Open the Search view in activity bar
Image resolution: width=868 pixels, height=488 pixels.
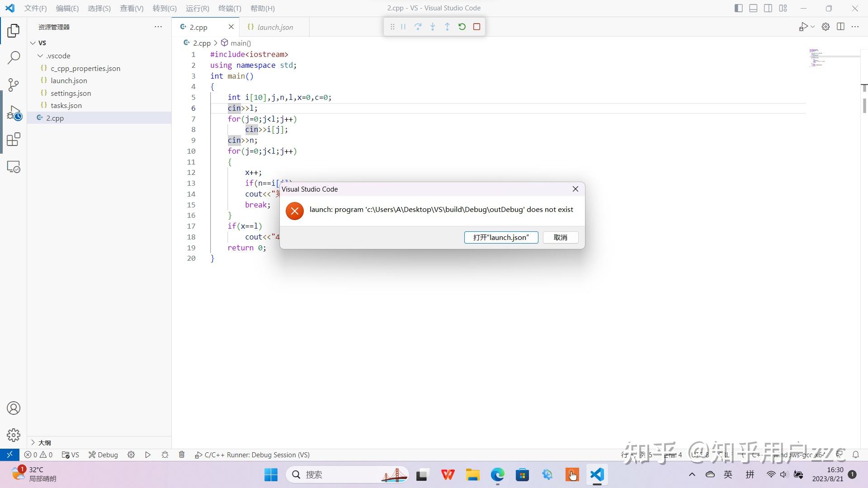coord(14,57)
